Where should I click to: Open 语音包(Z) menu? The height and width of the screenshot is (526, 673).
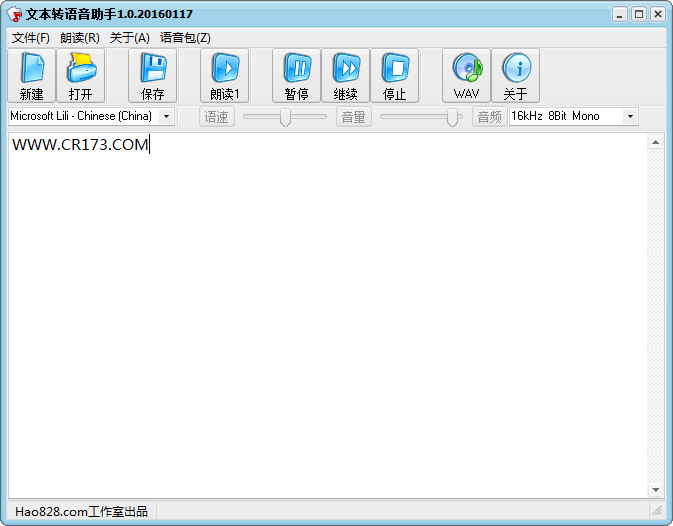tap(185, 38)
